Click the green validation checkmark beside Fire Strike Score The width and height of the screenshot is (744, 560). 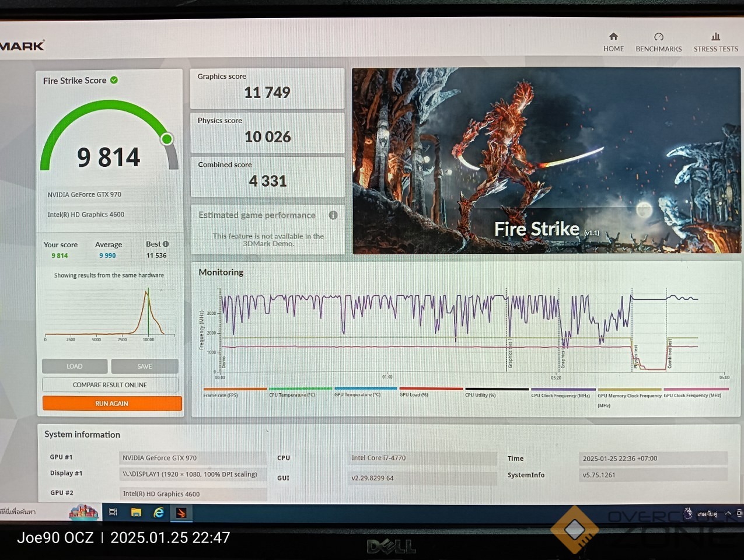click(x=114, y=80)
